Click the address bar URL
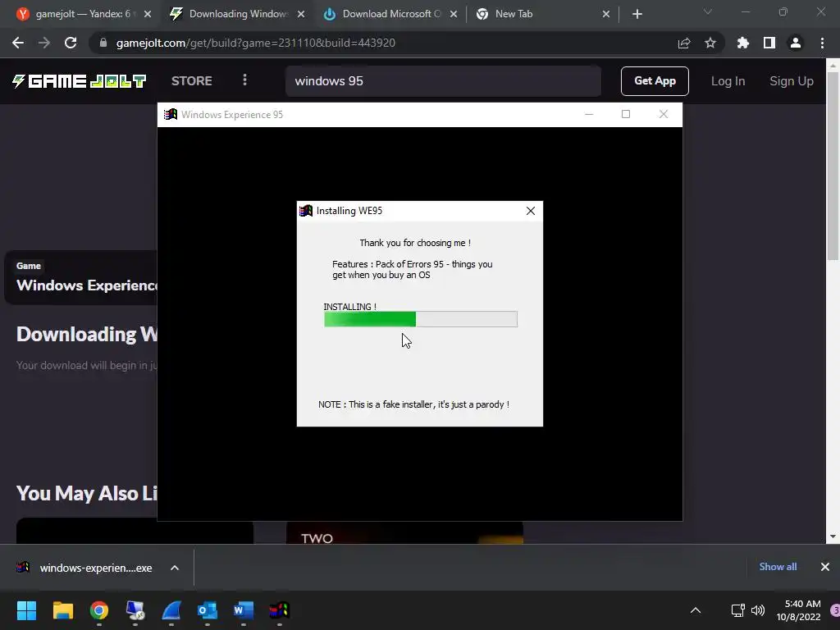Image resolution: width=840 pixels, height=630 pixels. pos(256,43)
